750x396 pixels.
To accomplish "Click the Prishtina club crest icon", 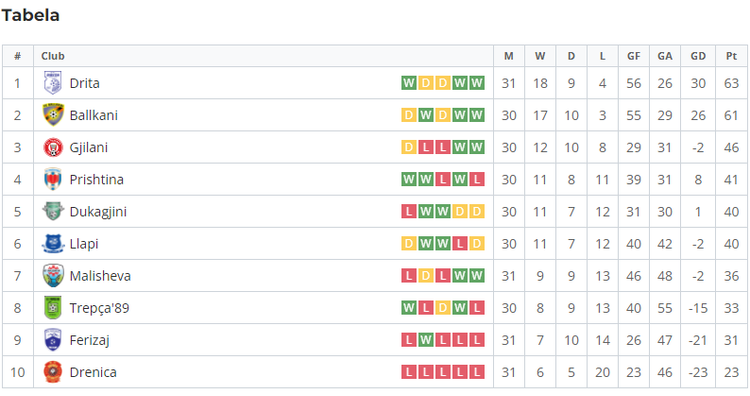I will click(53, 179).
